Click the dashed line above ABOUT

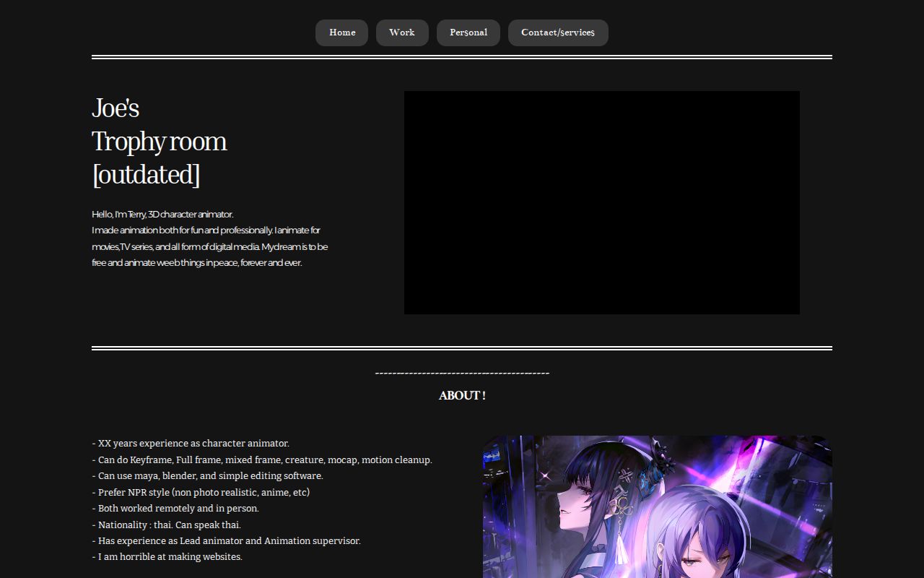coord(462,374)
